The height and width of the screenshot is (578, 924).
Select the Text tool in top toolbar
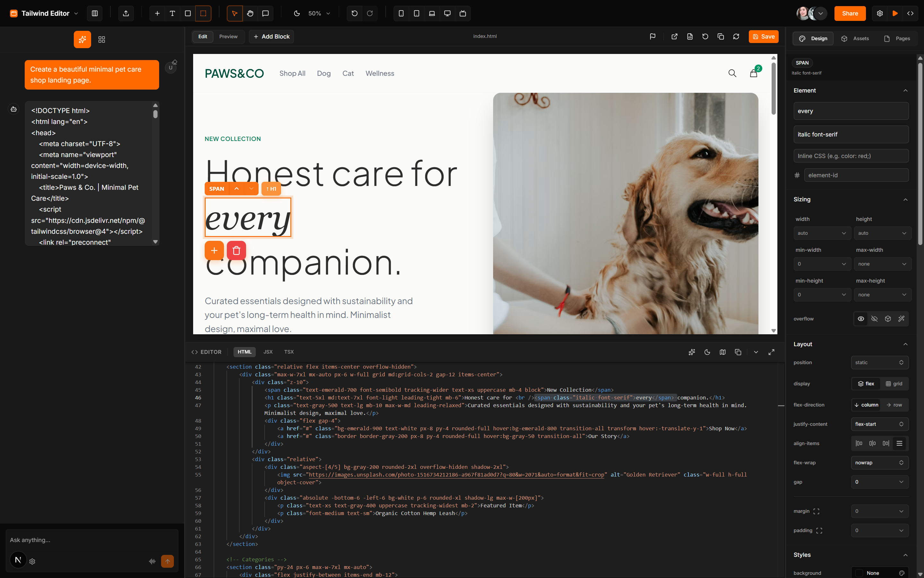tap(172, 13)
